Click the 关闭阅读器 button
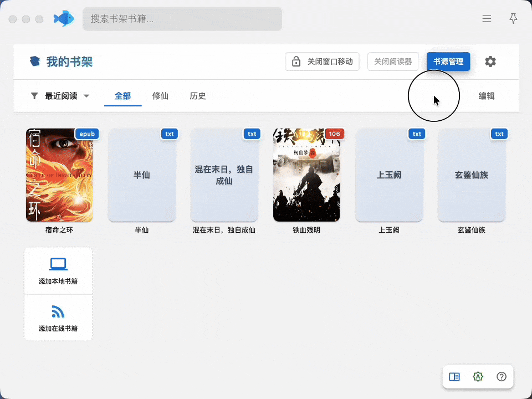Viewport: 532px width, 399px height. [x=393, y=62]
